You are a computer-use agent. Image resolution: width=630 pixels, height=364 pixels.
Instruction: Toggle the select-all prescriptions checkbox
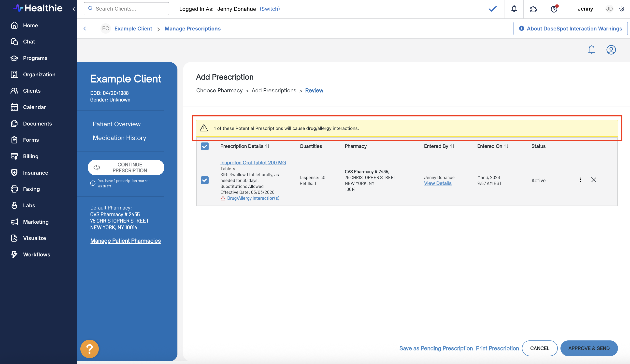(204, 146)
